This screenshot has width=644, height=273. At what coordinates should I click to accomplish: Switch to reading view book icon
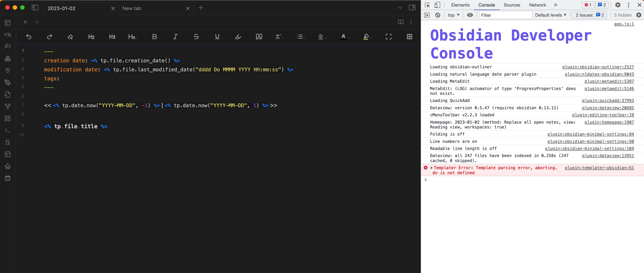[401, 22]
